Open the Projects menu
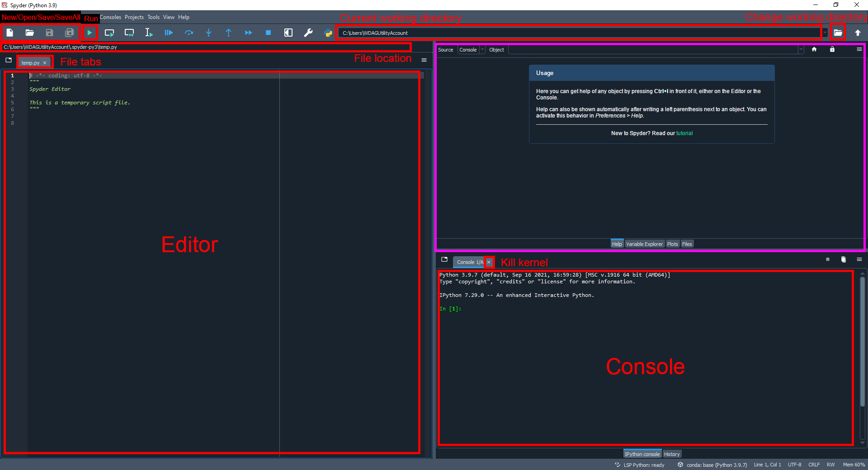This screenshot has width=868, height=470. click(134, 17)
